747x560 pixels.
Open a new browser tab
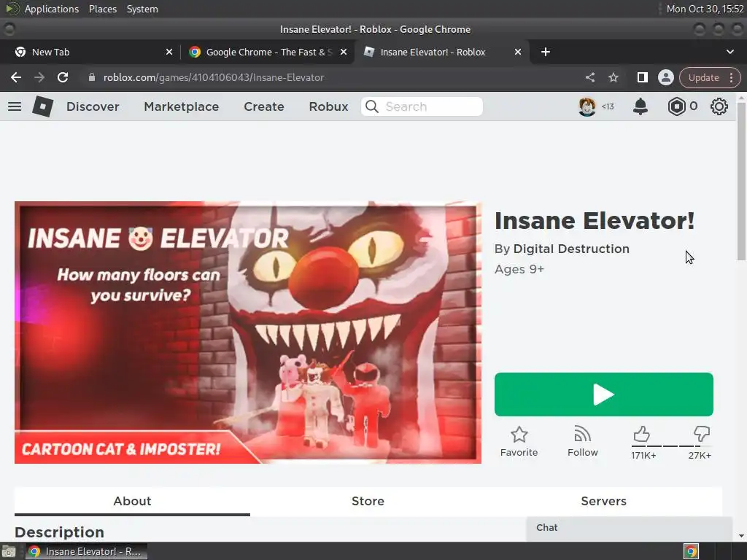click(546, 52)
